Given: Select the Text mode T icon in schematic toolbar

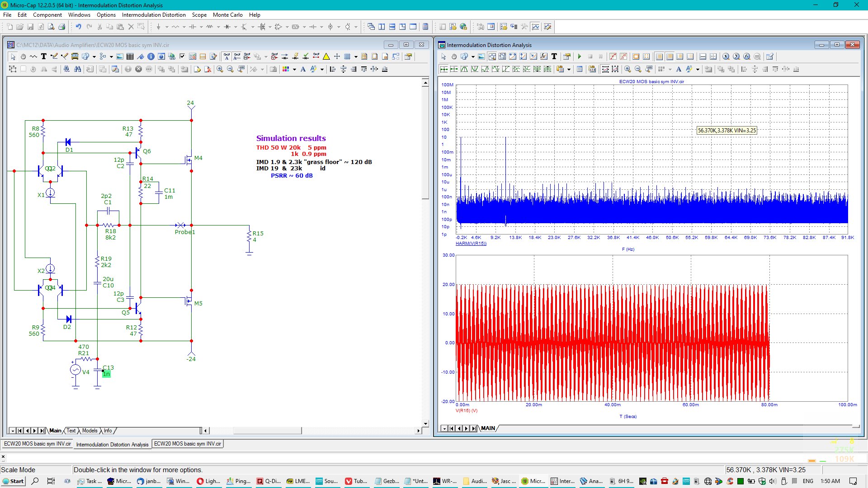Looking at the screenshot, I should click(44, 56).
